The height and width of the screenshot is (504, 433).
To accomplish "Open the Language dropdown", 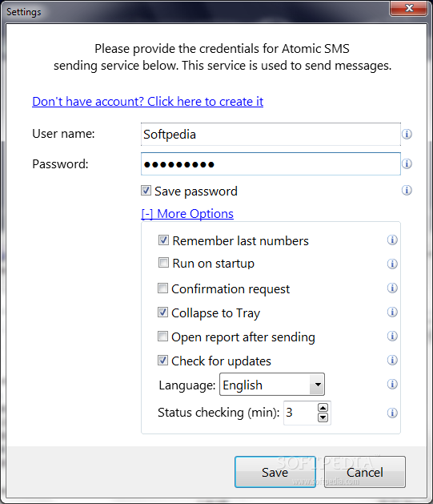I will click(x=272, y=384).
